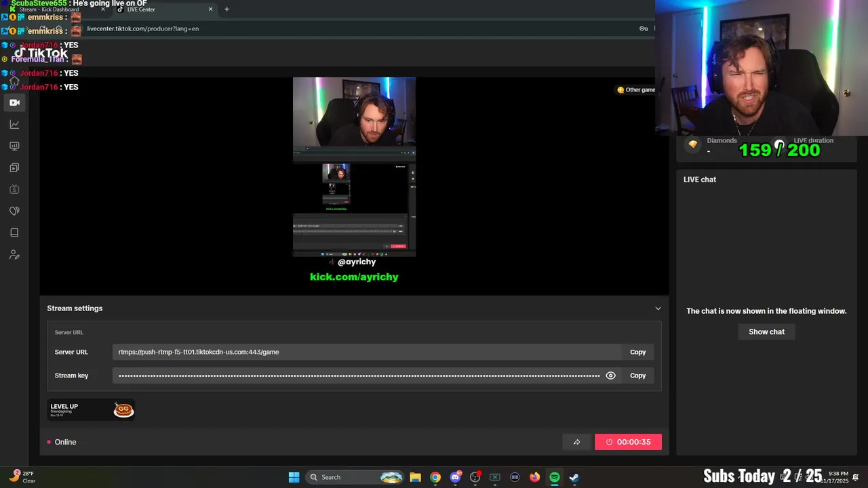Screen dimensions: 868x488
Task: Open Spotify from taskbar
Action: point(555,477)
